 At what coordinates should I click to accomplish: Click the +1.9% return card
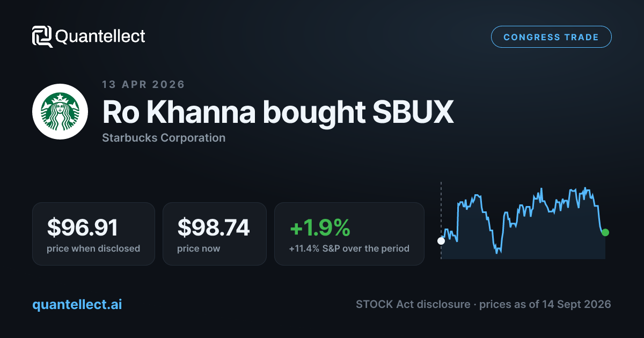pos(349,233)
